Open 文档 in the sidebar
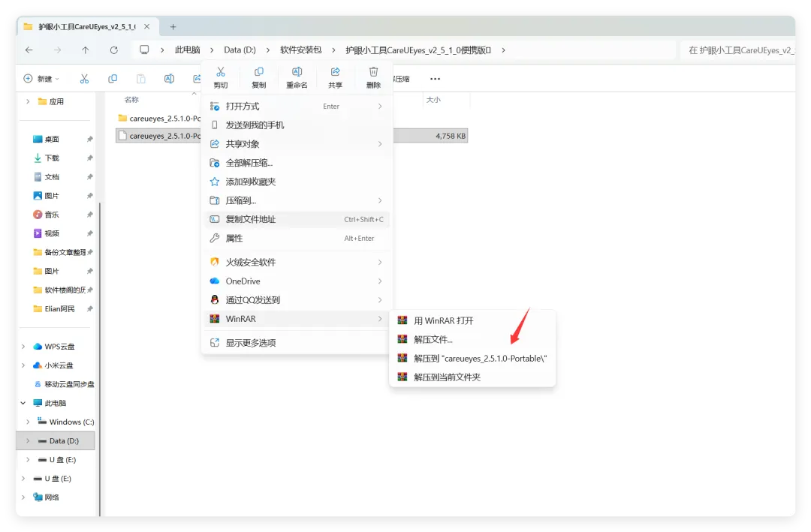Viewport: 811px width, 532px height. click(x=52, y=177)
